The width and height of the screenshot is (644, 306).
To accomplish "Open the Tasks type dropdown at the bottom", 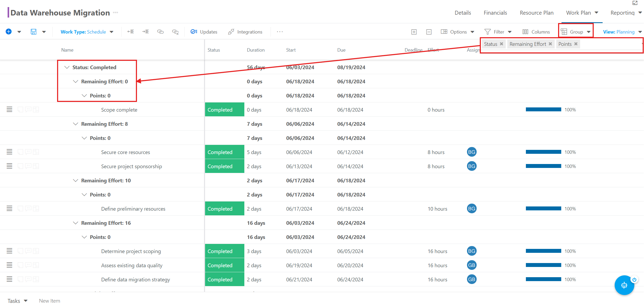I will click(x=17, y=301).
